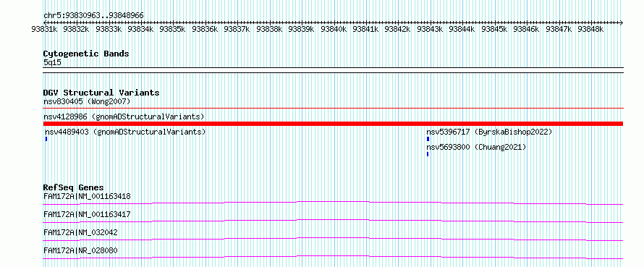Click the chr5:93830963..93848966 region label
The image size is (644, 267).
point(93,16)
